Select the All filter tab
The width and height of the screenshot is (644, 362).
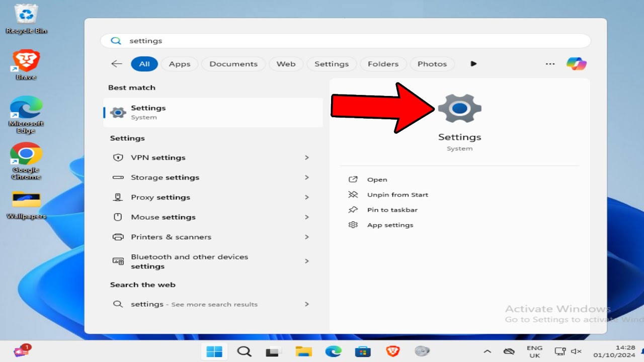144,64
